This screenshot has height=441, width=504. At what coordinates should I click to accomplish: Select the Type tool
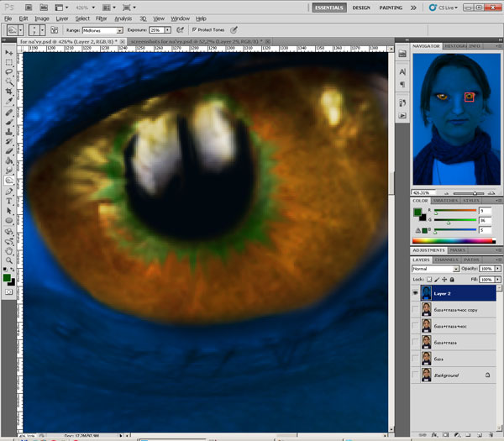click(9, 202)
